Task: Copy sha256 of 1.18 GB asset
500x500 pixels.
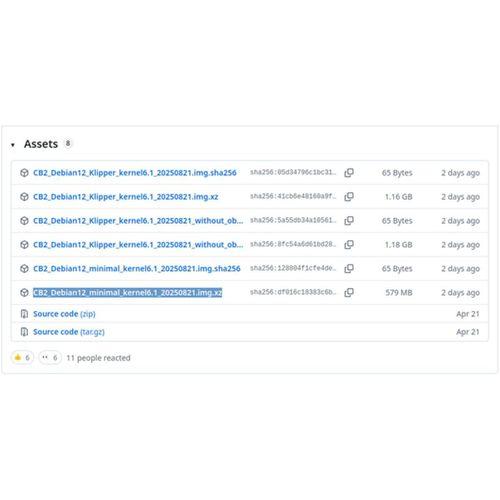Action: (349, 245)
